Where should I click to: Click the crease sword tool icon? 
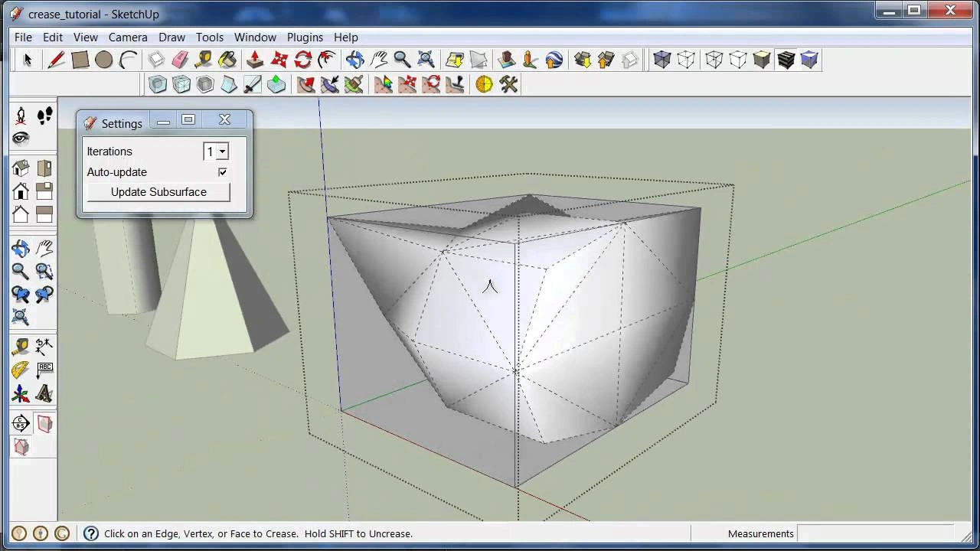click(x=253, y=84)
